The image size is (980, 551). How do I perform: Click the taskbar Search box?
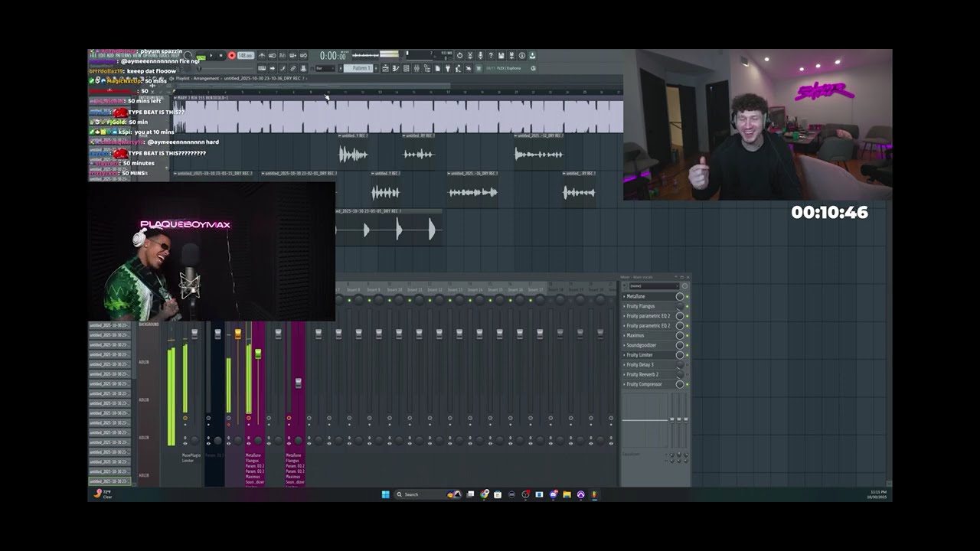click(428, 494)
